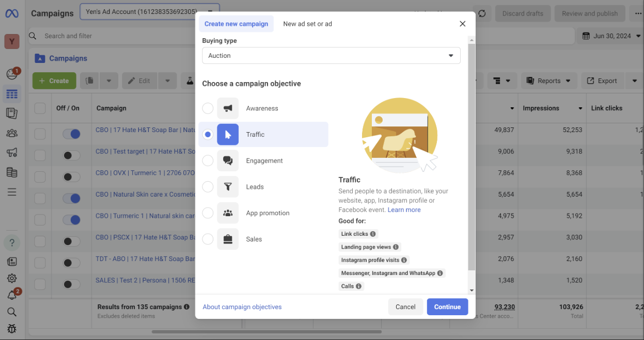Click the megaphone advertising icon in sidebar

11,153
